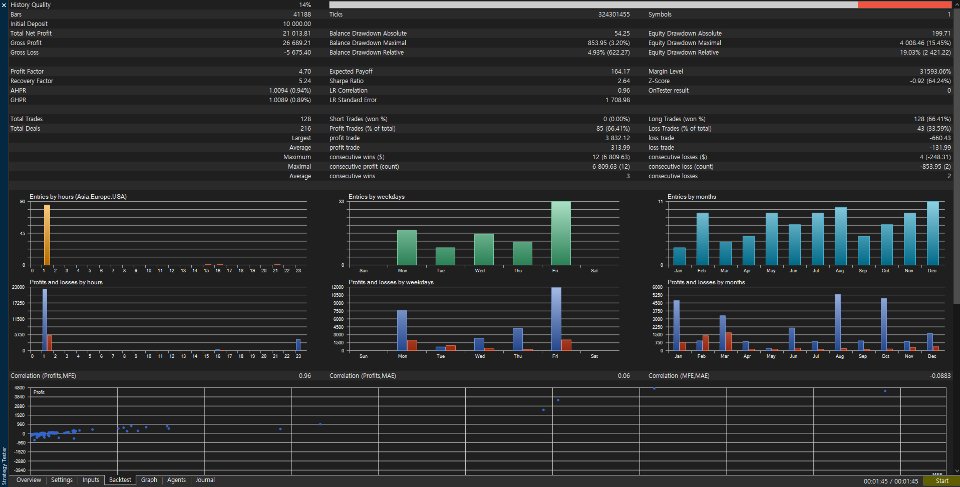Screen dimensions: 960x487
Task: Click the Ticks value 324301455
Action: [614, 14]
